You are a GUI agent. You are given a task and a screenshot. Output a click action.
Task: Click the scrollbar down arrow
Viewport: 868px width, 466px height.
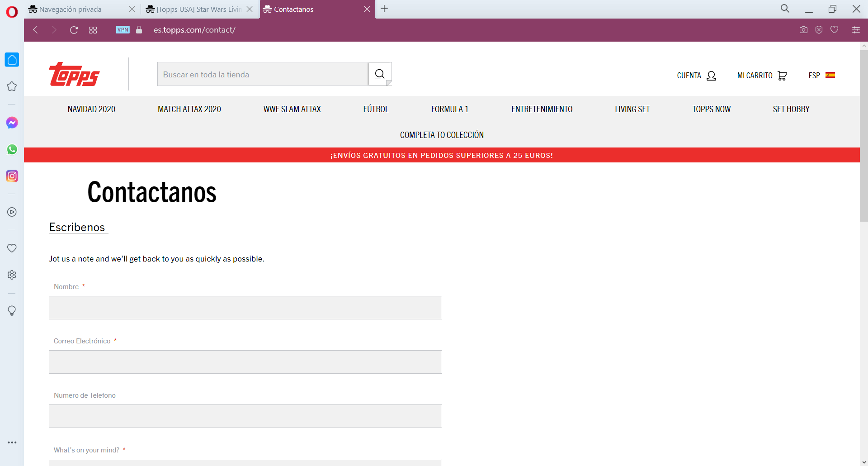tap(864, 462)
